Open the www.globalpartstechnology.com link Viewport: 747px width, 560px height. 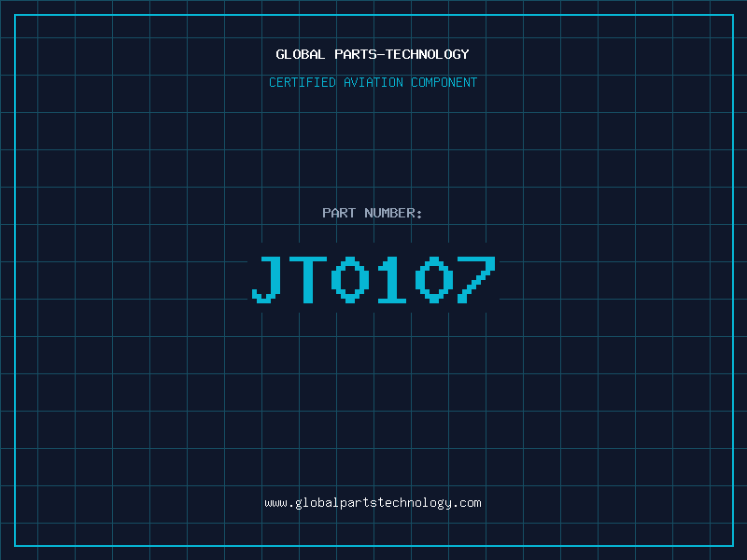[373, 503]
